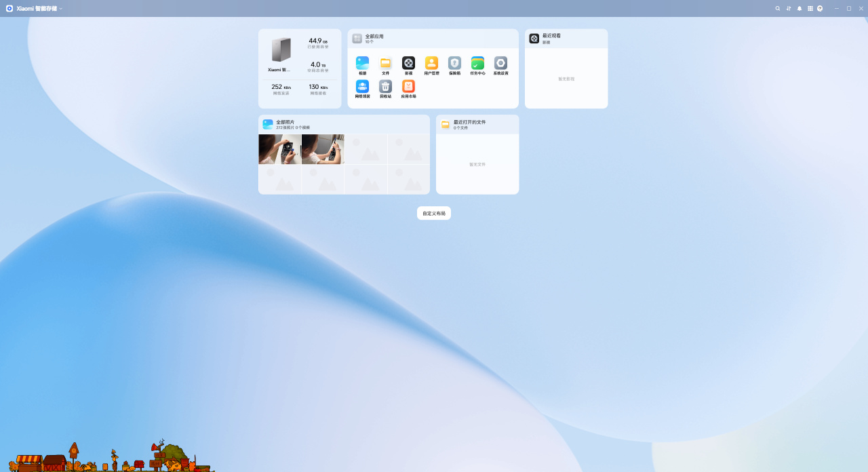Click the 最近观看 film reel icon
The width and height of the screenshot is (868, 472).
[x=534, y=39]
